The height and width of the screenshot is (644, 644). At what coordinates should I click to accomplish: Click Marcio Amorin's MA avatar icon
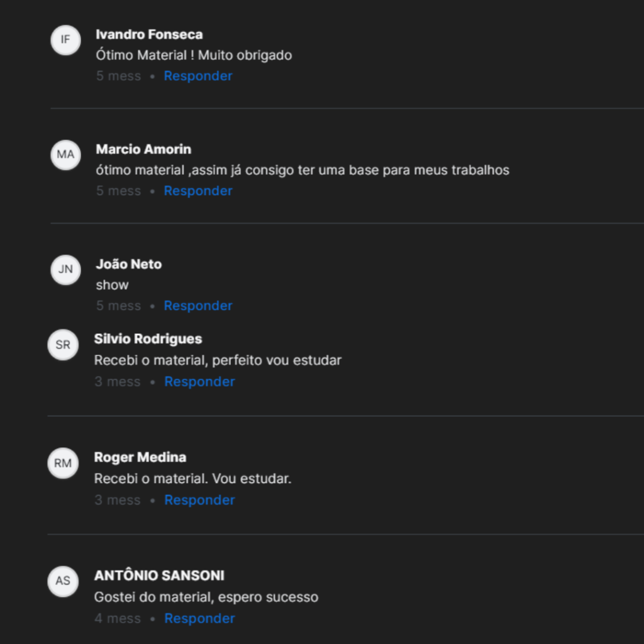point(65,155)
